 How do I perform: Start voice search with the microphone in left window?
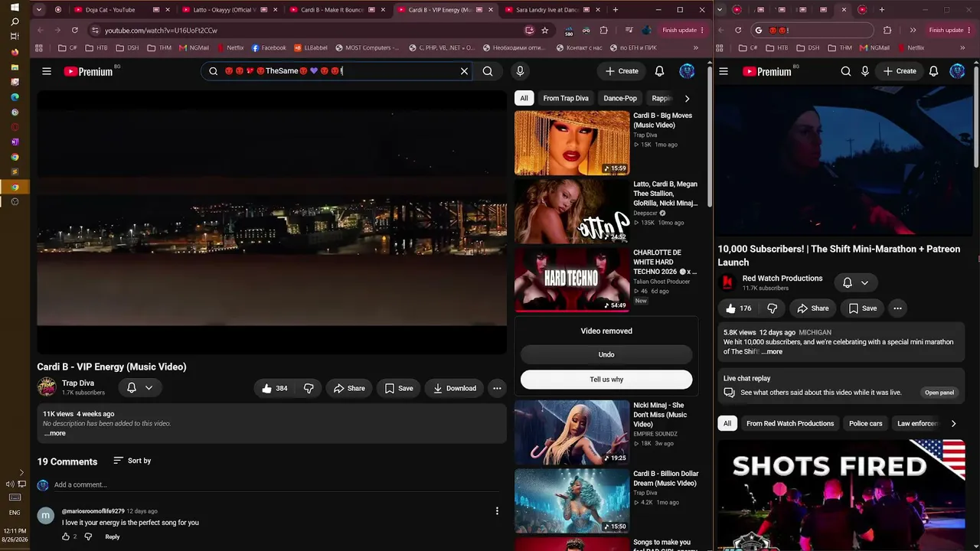520,71
